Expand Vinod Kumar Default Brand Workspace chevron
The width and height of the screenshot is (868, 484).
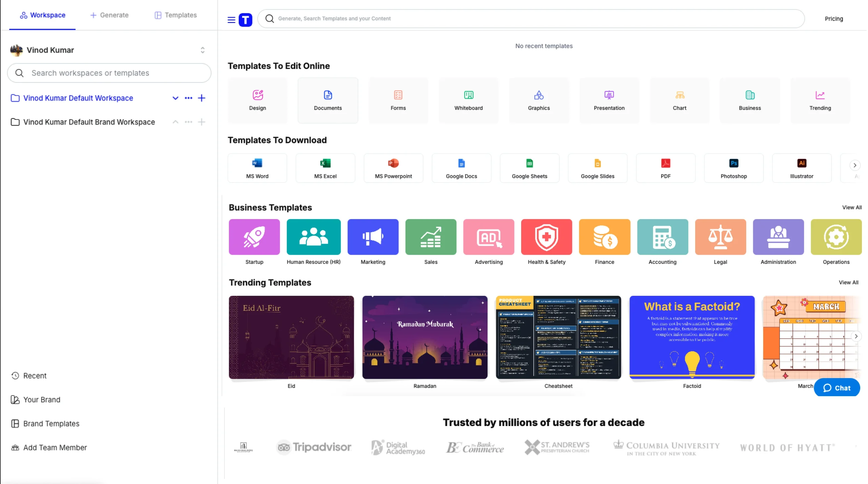pos(175,122)
